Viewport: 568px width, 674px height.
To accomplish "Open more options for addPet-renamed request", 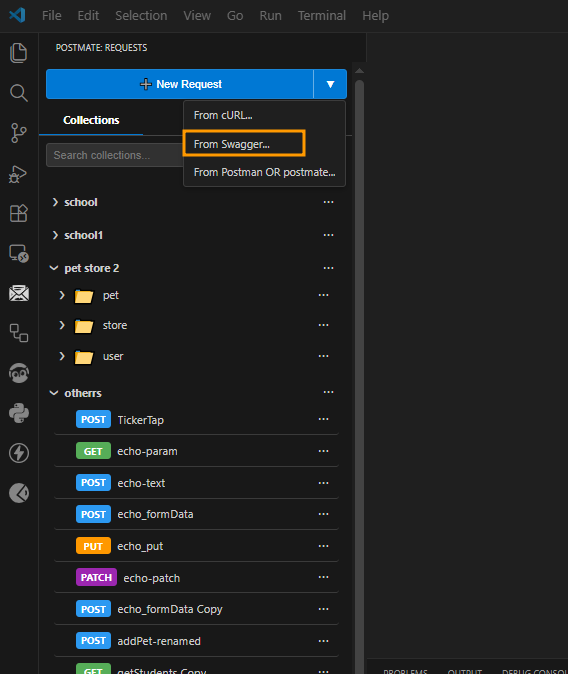I will point(323,641).
